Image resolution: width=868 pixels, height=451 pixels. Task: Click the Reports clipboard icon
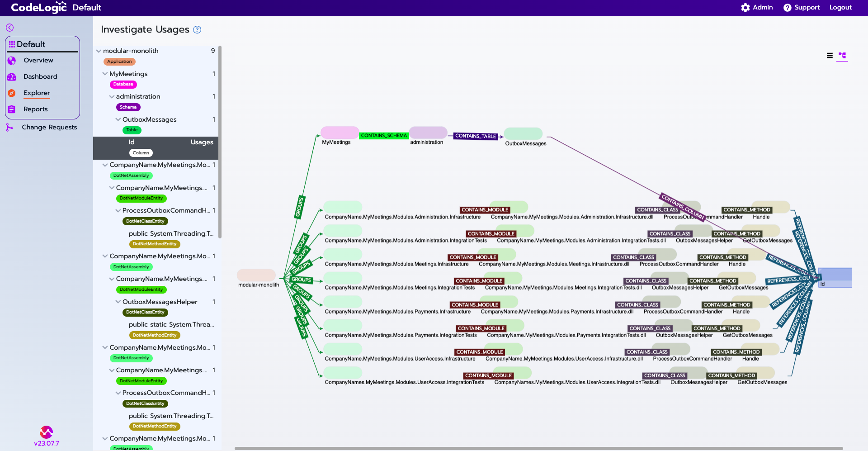(x=12, y=109)
